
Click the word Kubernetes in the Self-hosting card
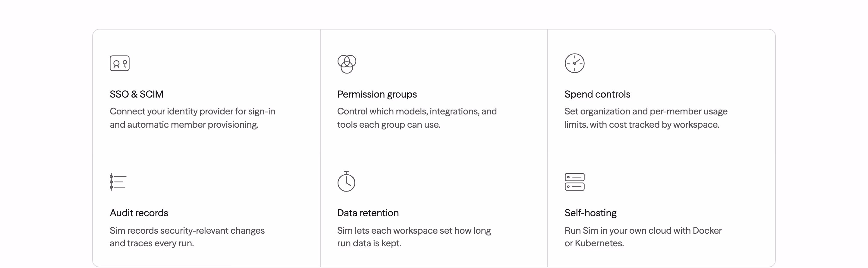599,243
